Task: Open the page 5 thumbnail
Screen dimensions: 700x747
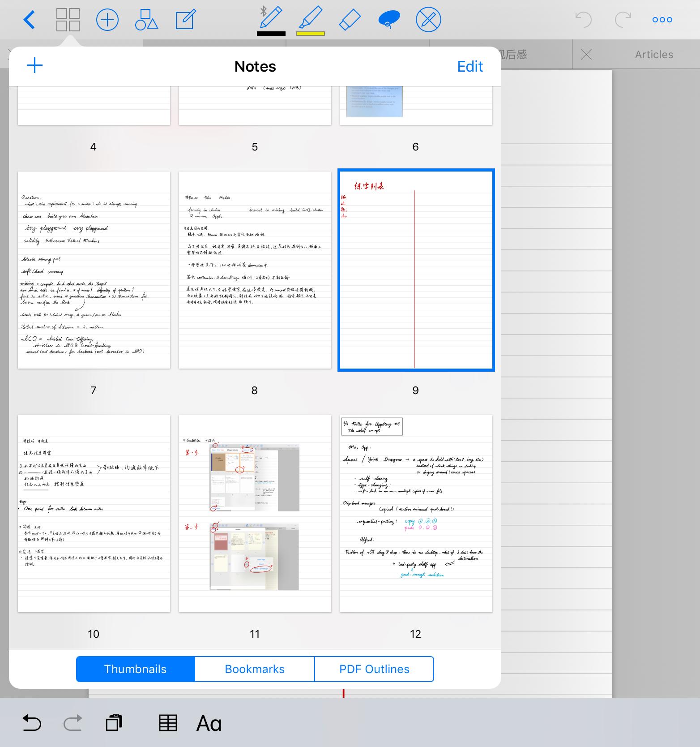Action: pos(255,105)
